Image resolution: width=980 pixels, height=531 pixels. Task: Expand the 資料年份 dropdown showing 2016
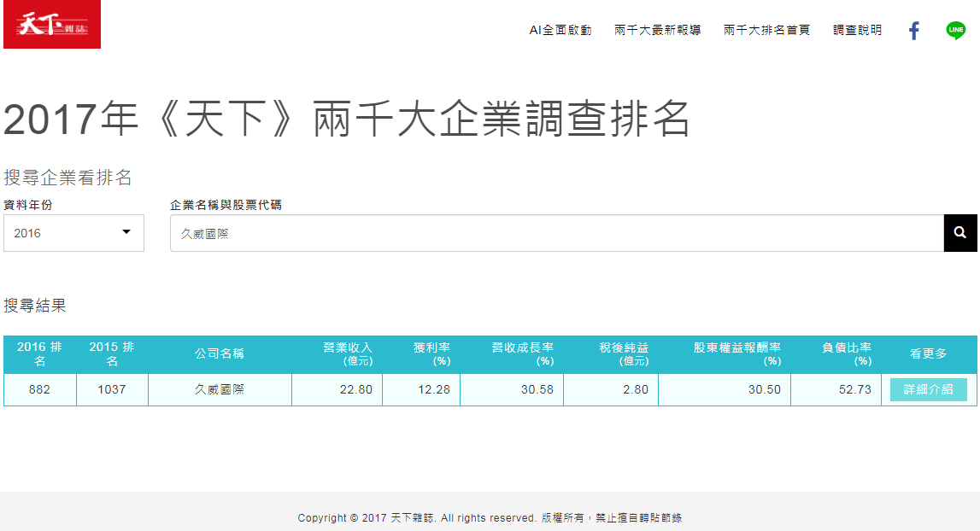[x=73, y=233]
